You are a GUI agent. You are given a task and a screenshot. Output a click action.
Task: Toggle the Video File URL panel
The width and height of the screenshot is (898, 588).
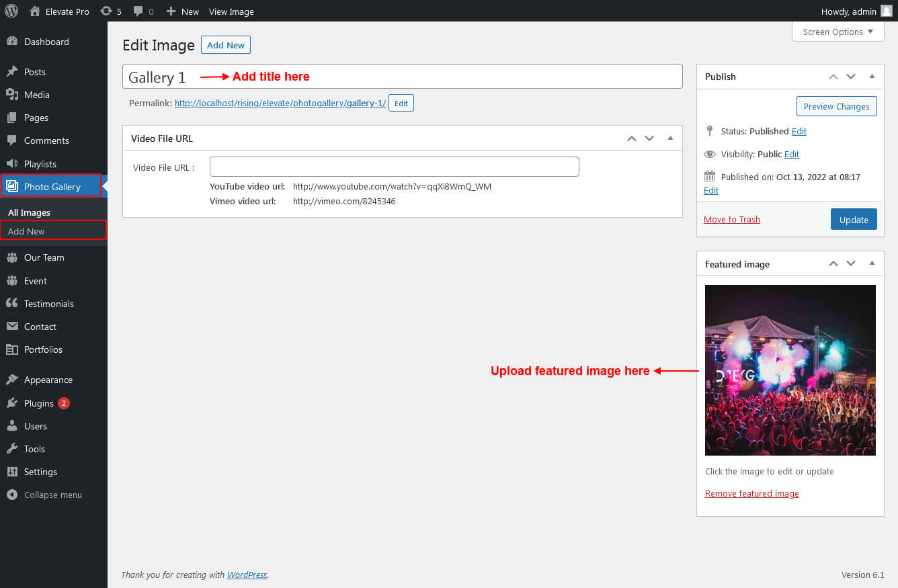click(670, 138)
